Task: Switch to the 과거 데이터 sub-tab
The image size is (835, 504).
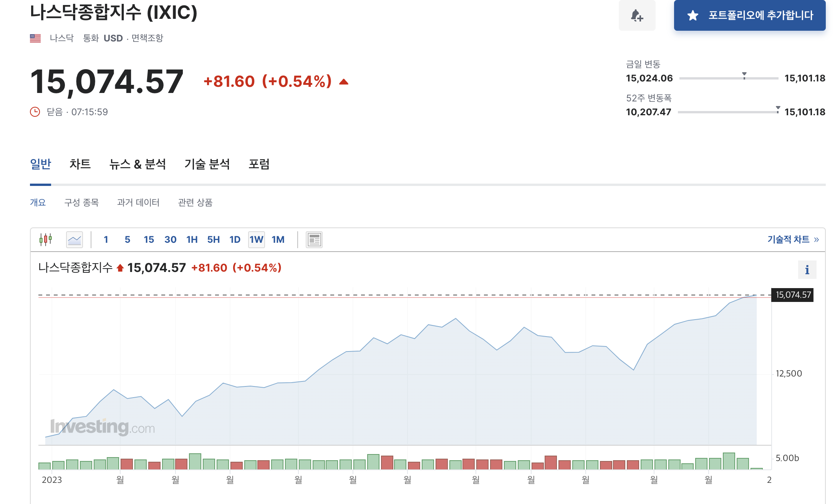Action: pyautogui.click(x=138, y=202)
